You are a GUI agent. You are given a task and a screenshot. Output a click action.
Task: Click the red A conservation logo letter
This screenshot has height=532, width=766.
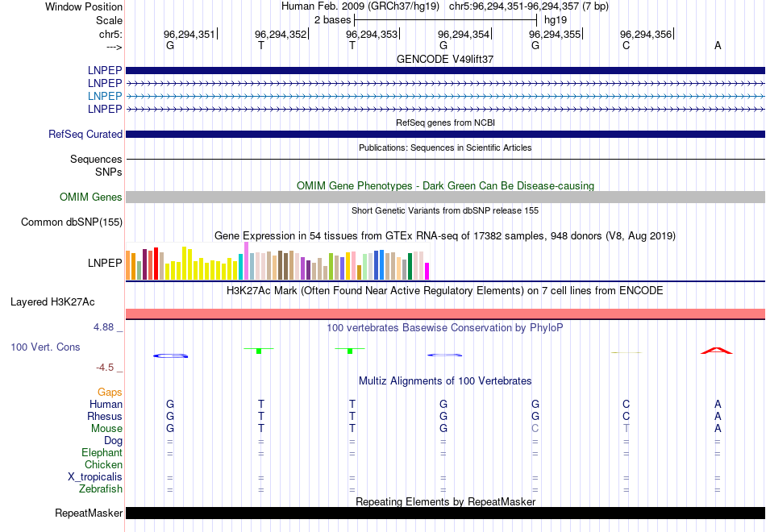tap(717, 351)
